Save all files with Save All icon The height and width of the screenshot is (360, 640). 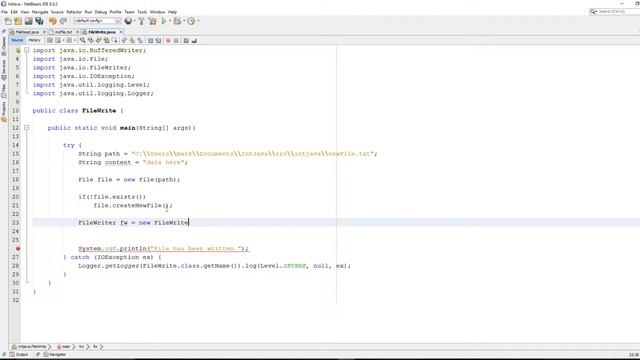pos(40,21)
